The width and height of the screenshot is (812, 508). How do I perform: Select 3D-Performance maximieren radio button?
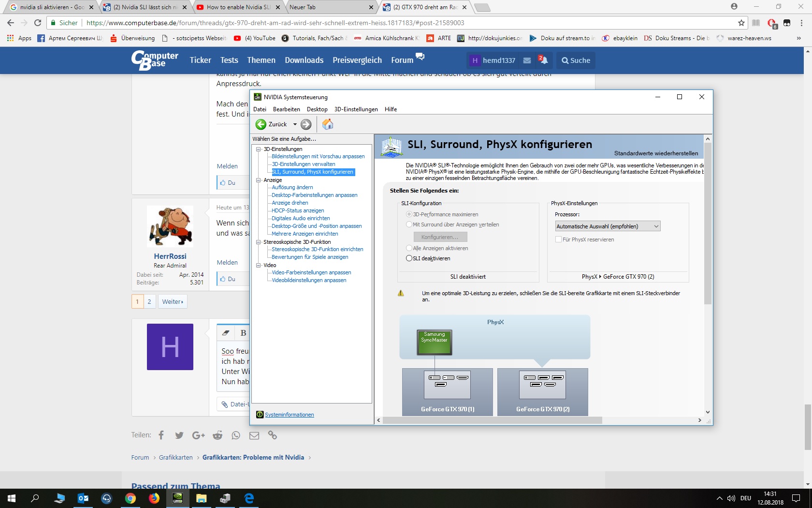(409, 214)
